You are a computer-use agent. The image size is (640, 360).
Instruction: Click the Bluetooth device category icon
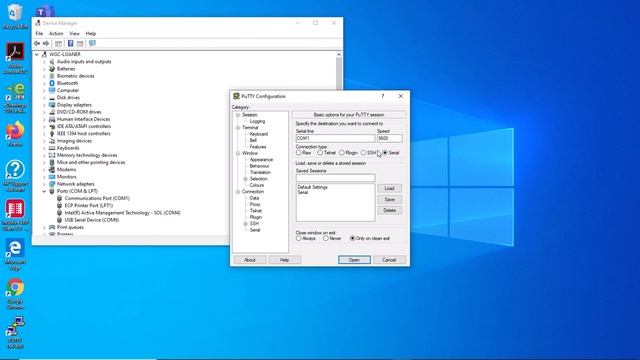[x=52, y=83]
